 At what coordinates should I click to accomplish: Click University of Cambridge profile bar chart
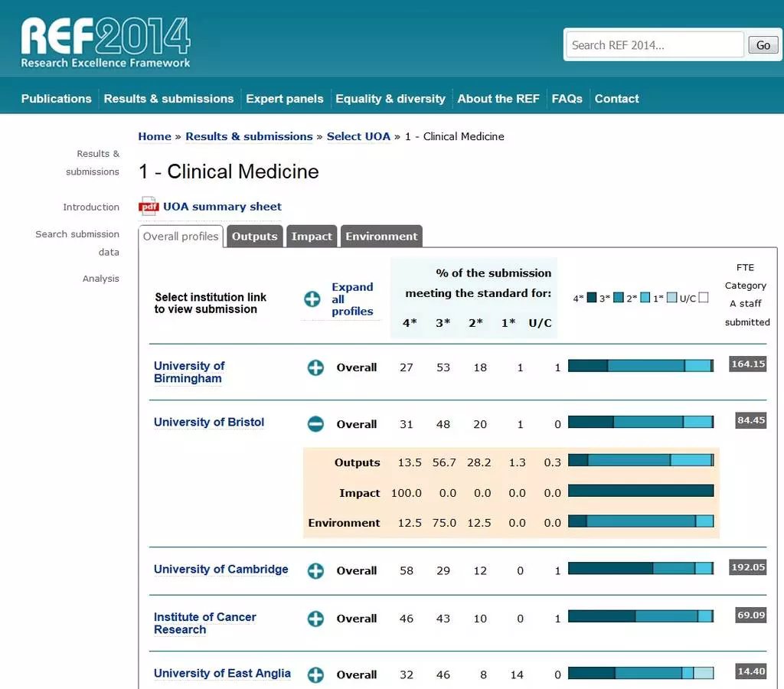(641, 568)
